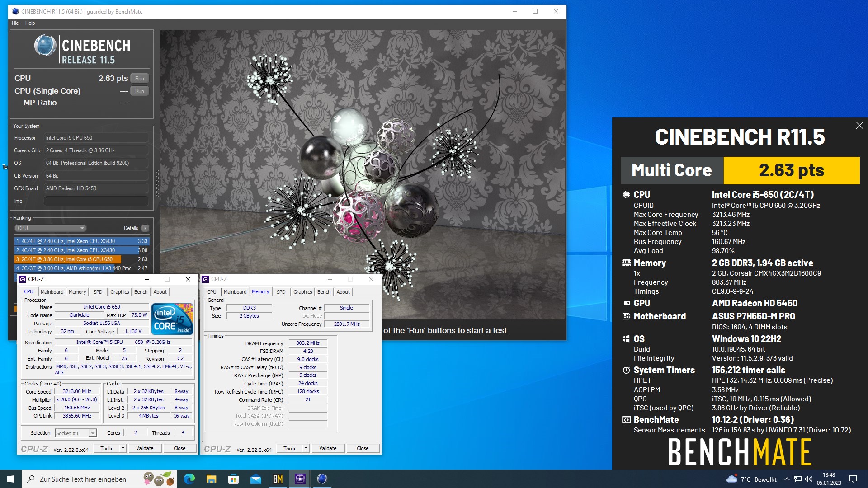Select the Xeon X3430 3.33 ranking row

point(82,241)
